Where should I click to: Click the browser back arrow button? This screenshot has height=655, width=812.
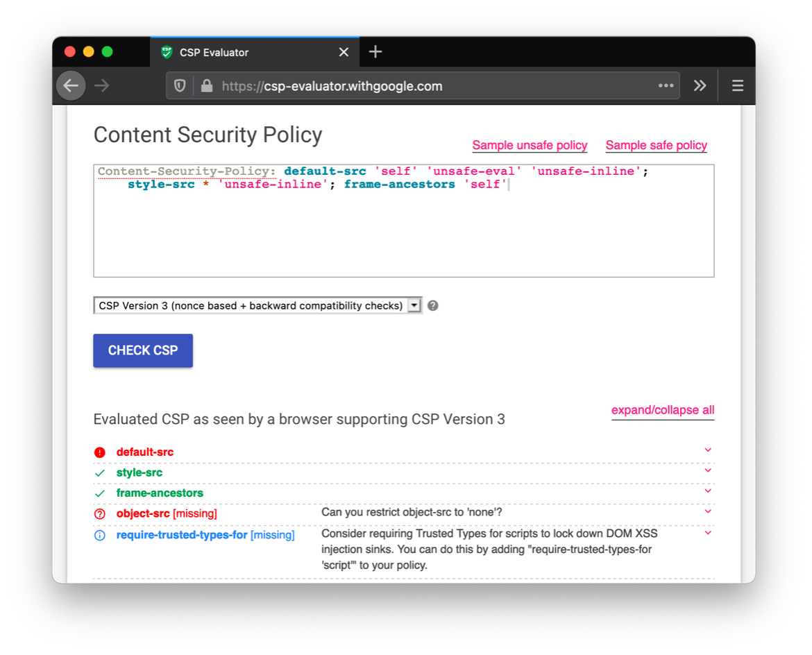click(71, 86)
